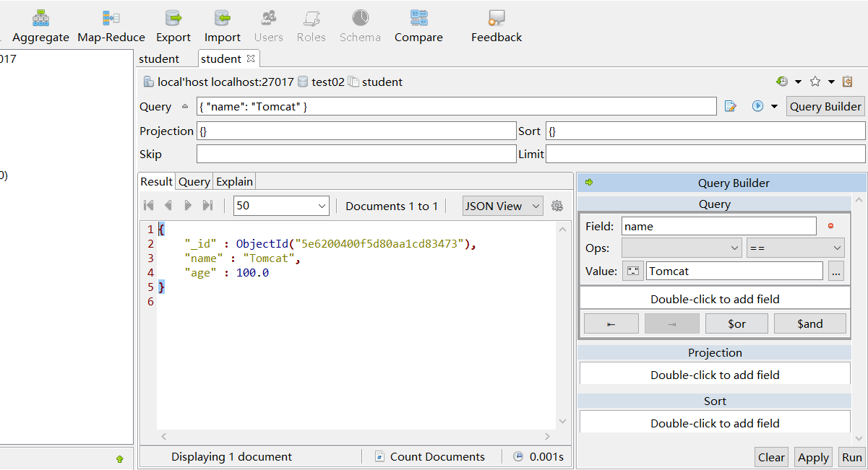Click the "age" : 100.0 line
The image size is (868, 470).
226,273
